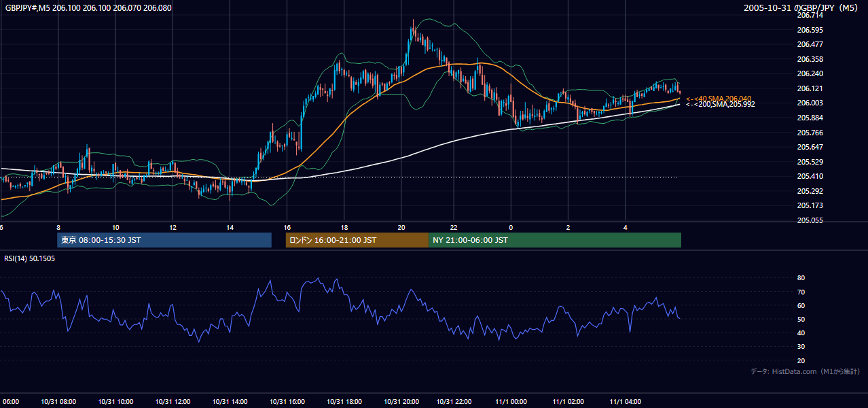Click the RSI level 80 label
This screenshot has width=868, height=408.
(x=801, y=278)
